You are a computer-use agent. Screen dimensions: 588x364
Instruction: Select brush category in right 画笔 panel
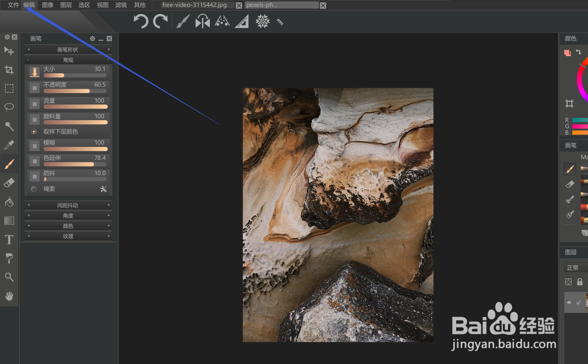click(570, 169)
